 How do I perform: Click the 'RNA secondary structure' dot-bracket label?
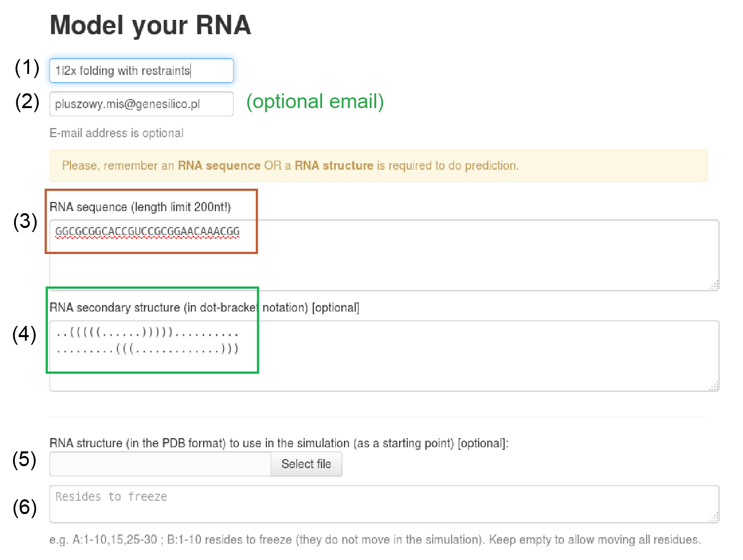tap(204, 308)
